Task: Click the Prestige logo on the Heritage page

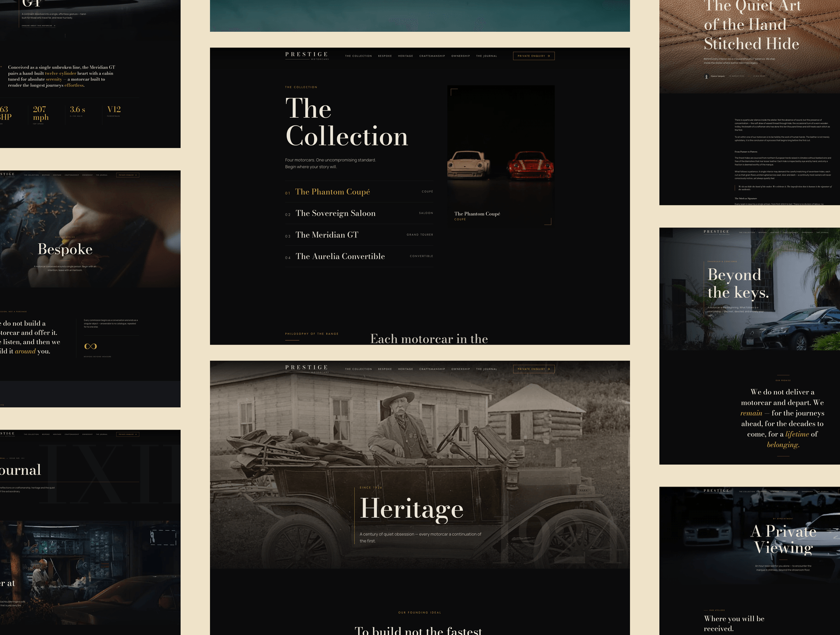Action: [307, 369]
